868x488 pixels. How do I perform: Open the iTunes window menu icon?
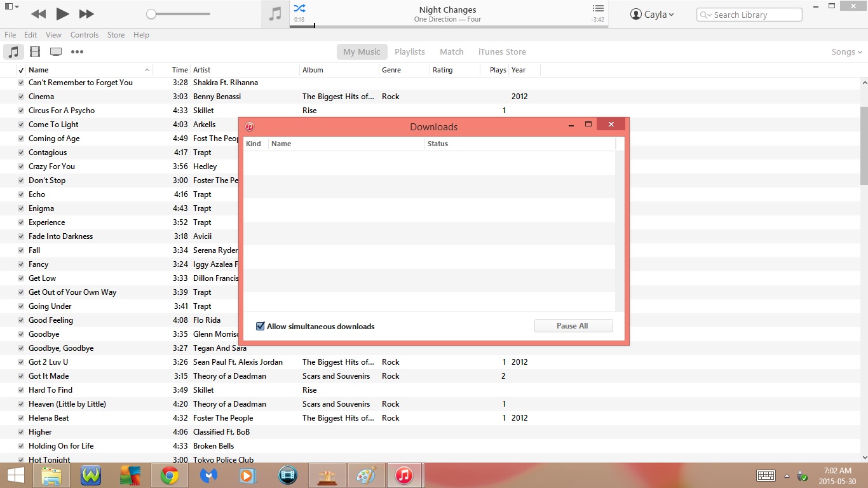pyautogui.click(x=11, y=7)
